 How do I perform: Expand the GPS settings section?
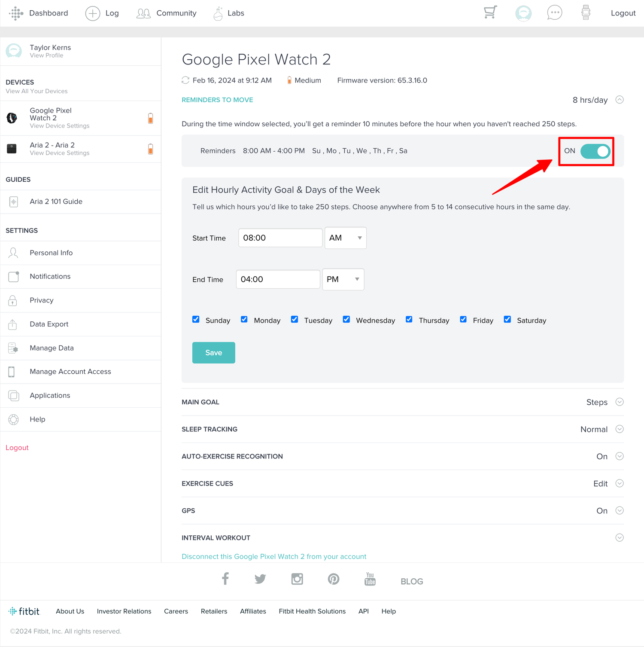coord(619,510)
